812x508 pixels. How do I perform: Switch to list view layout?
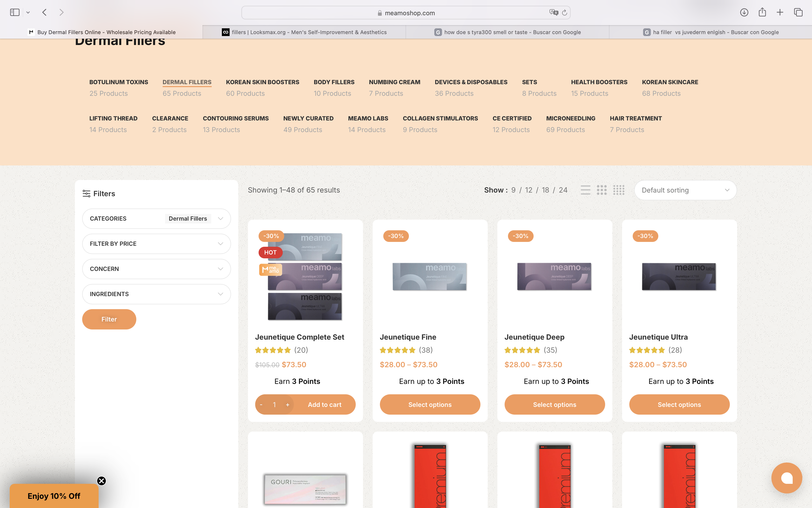585,190
